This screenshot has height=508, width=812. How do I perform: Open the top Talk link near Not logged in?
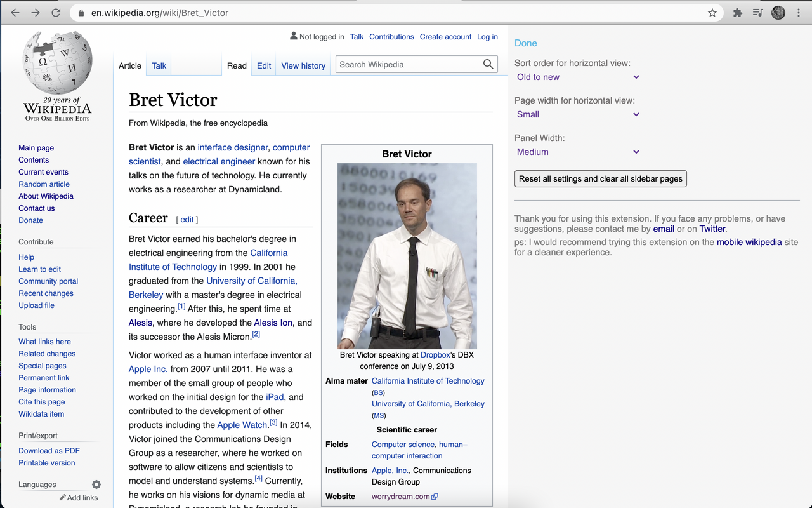click(x=357, y=37)
